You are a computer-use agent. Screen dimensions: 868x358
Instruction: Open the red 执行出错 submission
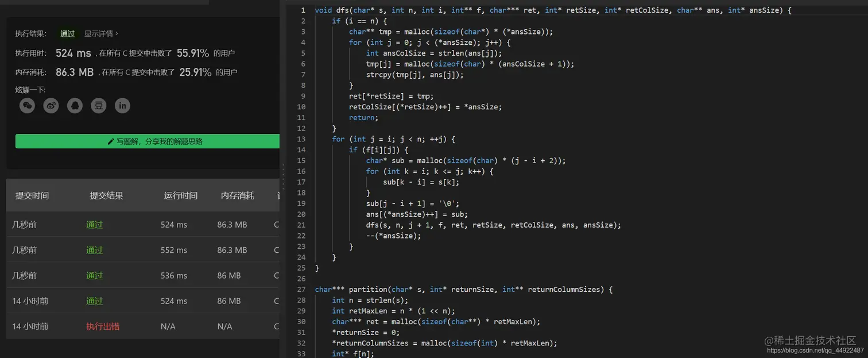(103, 326)
